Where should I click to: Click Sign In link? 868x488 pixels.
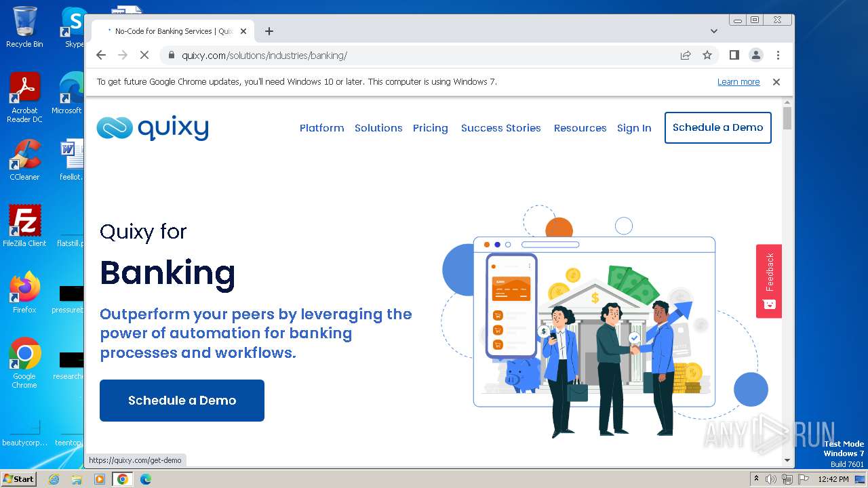(634, 128)
